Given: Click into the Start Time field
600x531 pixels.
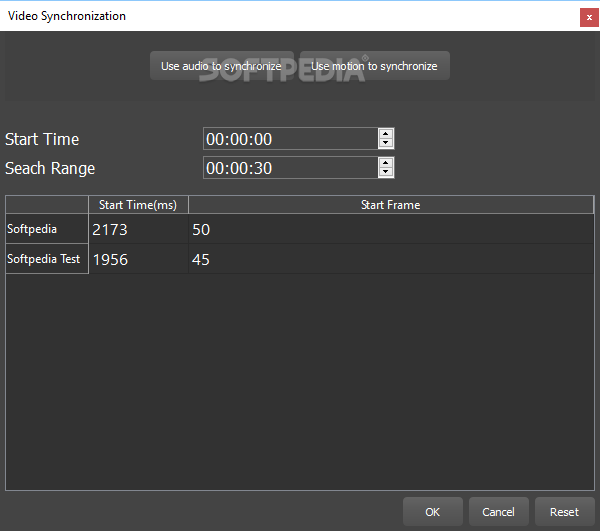Looking at the screenshot, I should (290, 139).
